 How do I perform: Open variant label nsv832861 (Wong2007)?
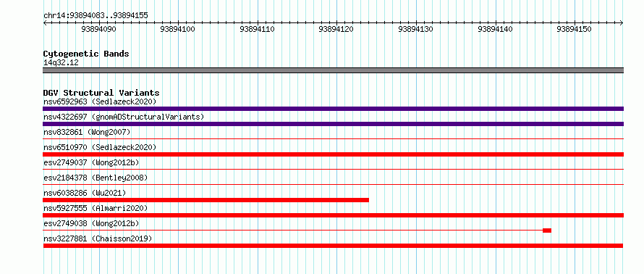87,132
